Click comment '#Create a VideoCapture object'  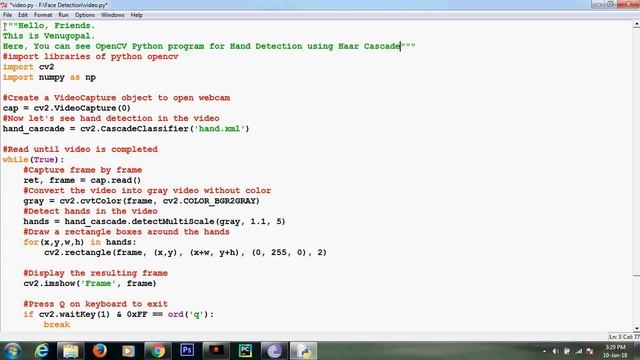116,98
